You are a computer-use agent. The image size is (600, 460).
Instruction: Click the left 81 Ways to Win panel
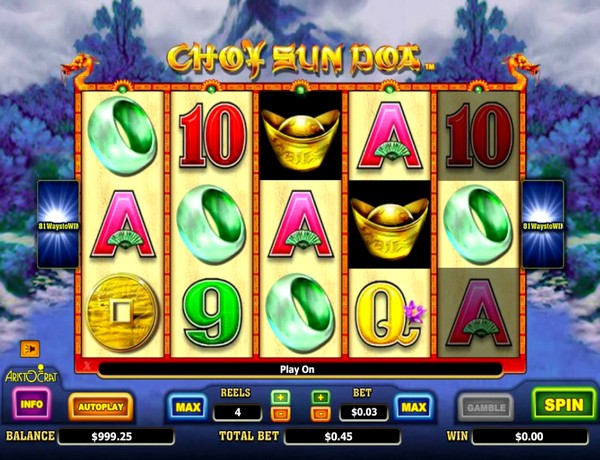58,225
